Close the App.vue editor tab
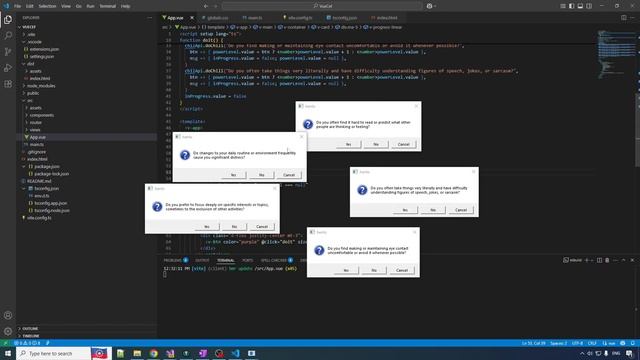The height and width of the screenshot is (360, 640). (x=192, y=18)
